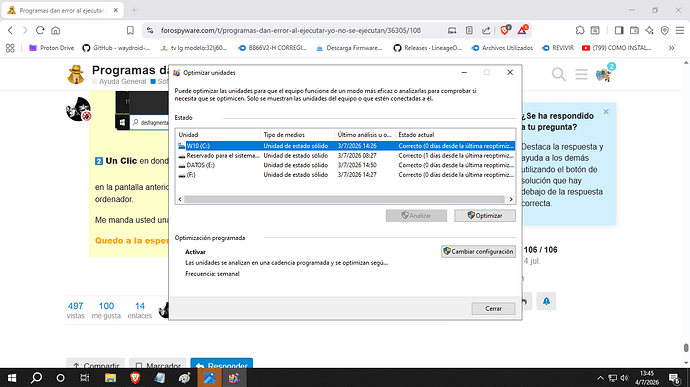Click the notification bell icon
Viewport: 690px width, 387px height.
546,301
